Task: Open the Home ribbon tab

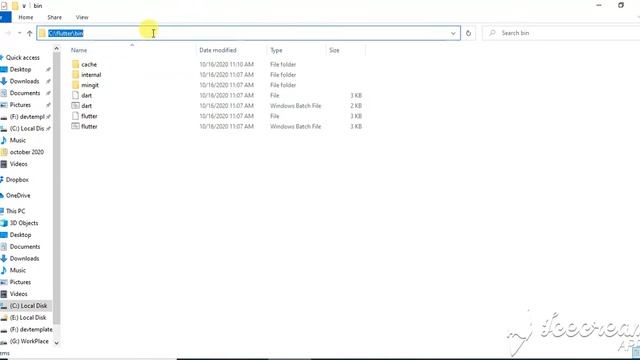Action: pyautogui.click(x=26, y=17)
